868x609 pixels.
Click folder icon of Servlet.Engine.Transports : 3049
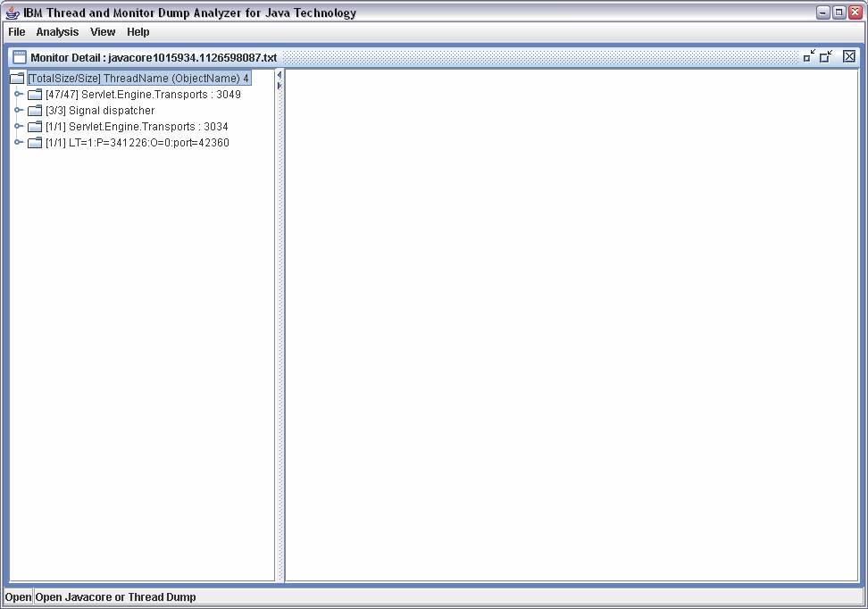coord(35,95)
